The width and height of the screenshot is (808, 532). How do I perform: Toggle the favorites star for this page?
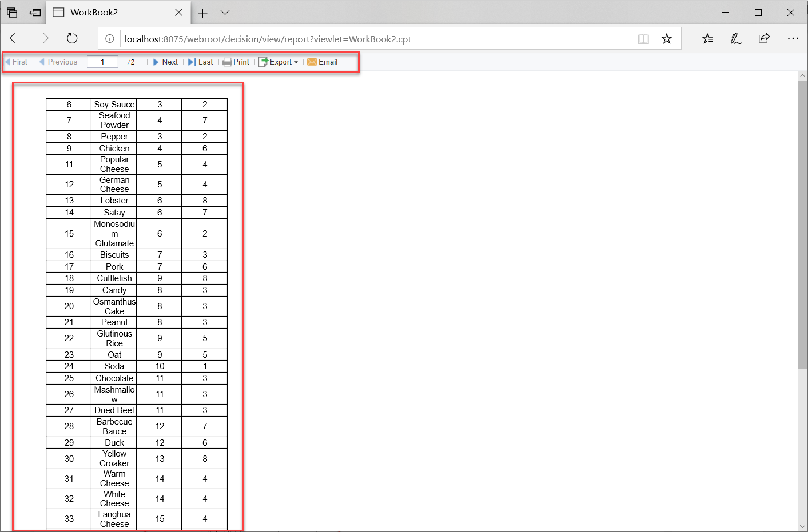pyautogui.click(x=667, y=38)
